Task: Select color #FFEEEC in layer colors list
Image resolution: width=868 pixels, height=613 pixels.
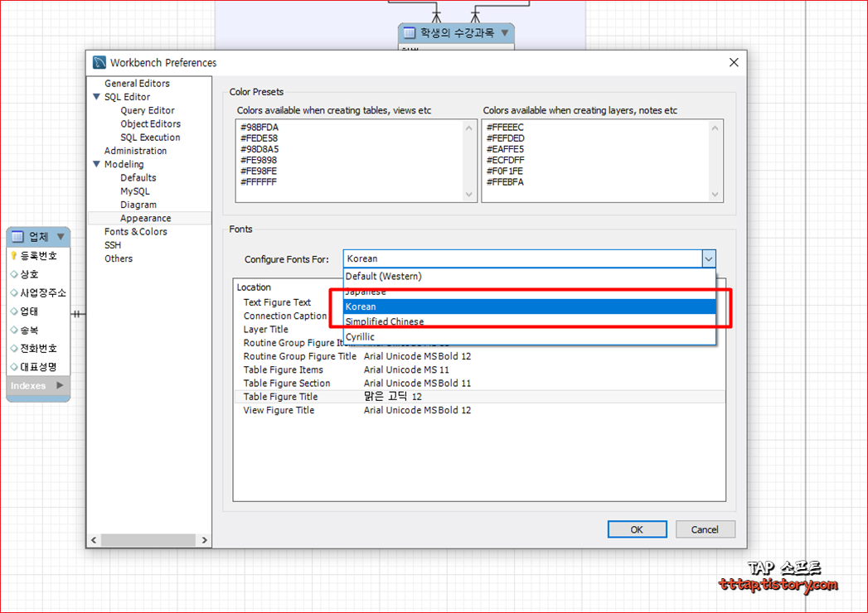Action: click(505, 128)
